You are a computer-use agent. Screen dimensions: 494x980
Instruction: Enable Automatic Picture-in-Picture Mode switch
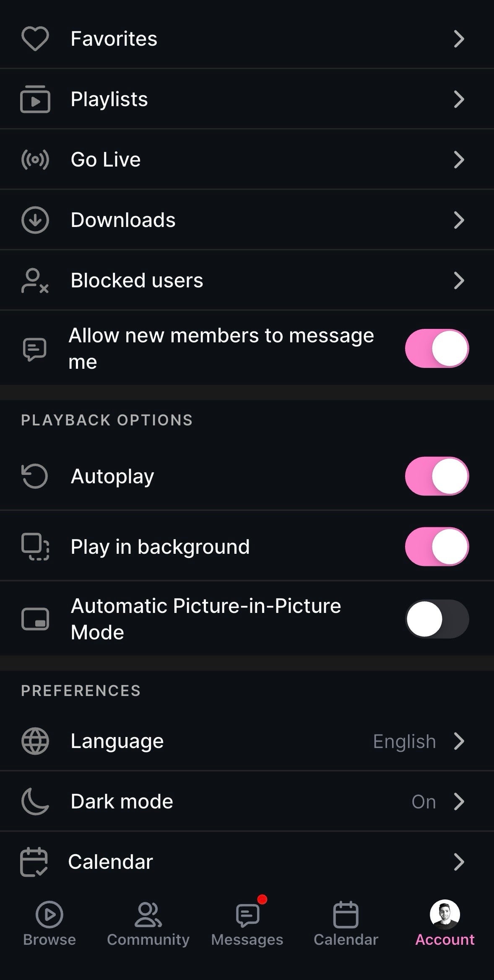(x=437, y=619)
